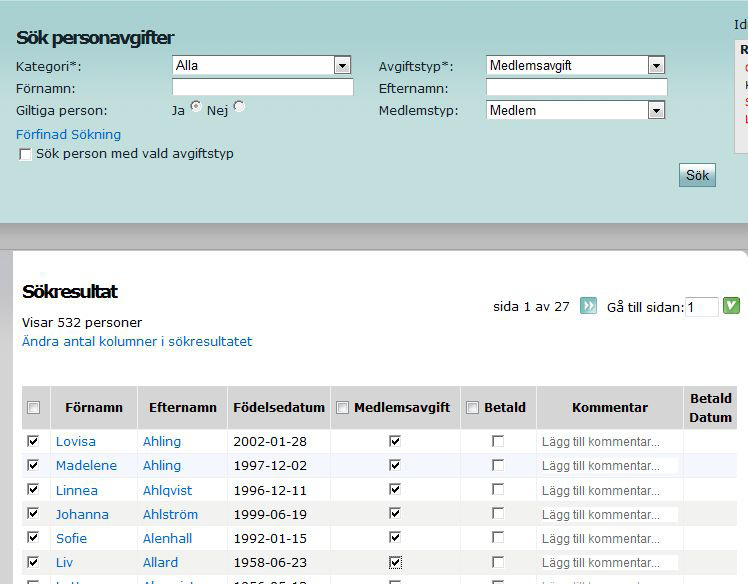The height and width of the screenshot is (584, 748).
Task: Open the Madelene first name link
Action: (86, 466)
